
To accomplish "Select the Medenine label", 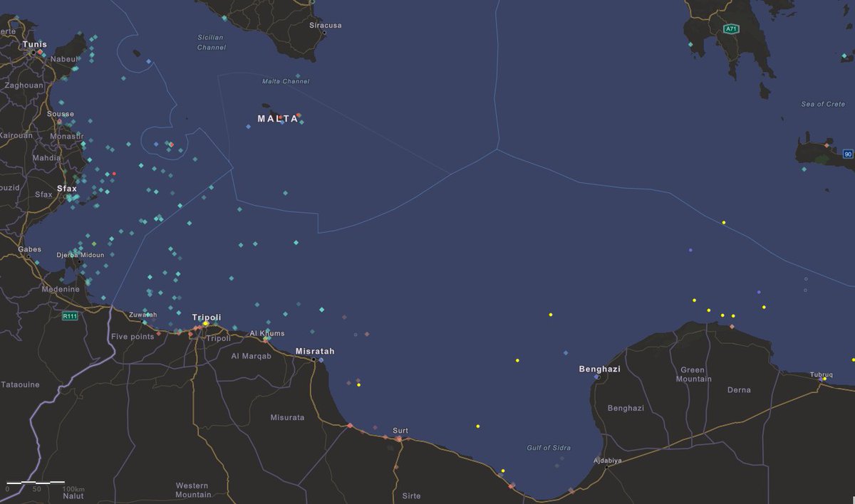I will (x=61, y=289).
